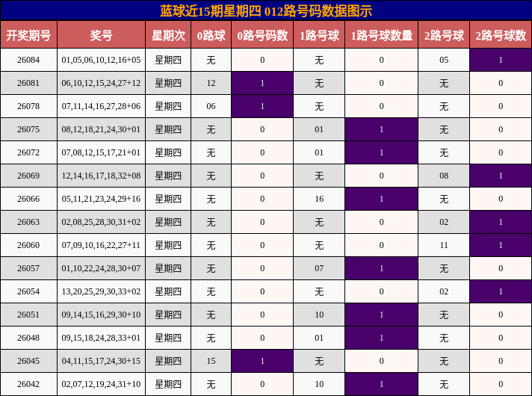Select period number 26057
The image size is (532, 396).
pos(28,268)
